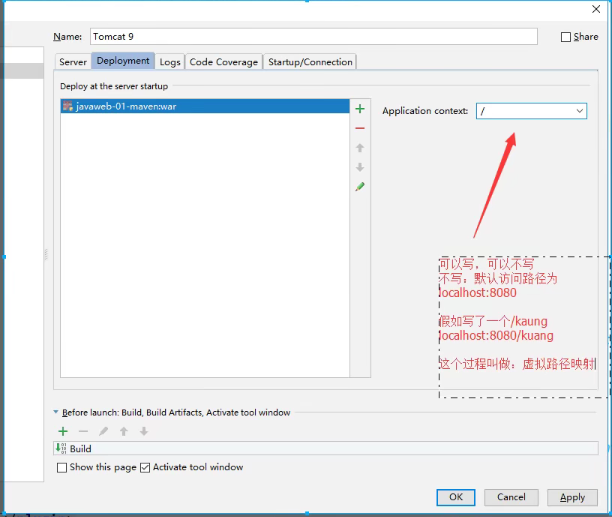Click the Cancel button
Viewport: 612px width, 517px height.
pyautogui.click(x=511, y=497)
